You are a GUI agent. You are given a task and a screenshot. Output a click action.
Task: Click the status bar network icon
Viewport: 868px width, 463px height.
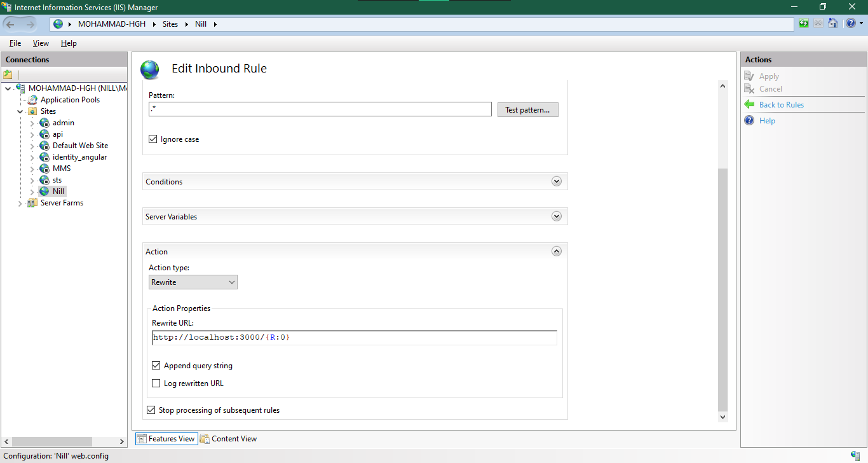[x=856, y=456]
